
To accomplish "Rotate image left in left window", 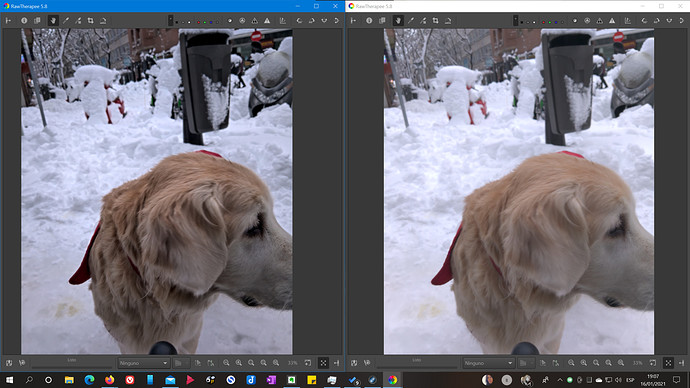I will pyautogui.click(x=299, y=21).
